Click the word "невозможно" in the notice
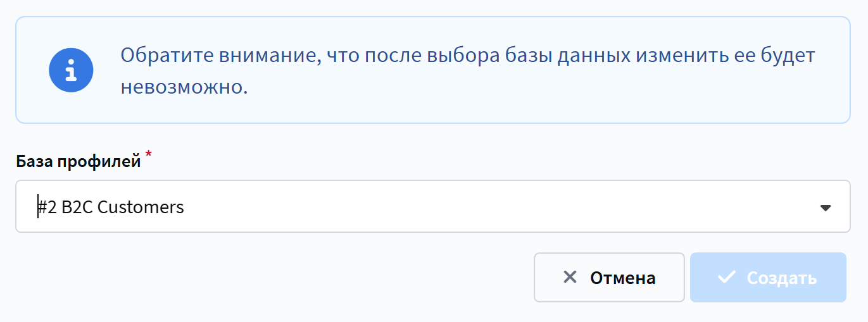Image resolution: width=868 pixels, height=322 pixels. (x=183, y=87)
